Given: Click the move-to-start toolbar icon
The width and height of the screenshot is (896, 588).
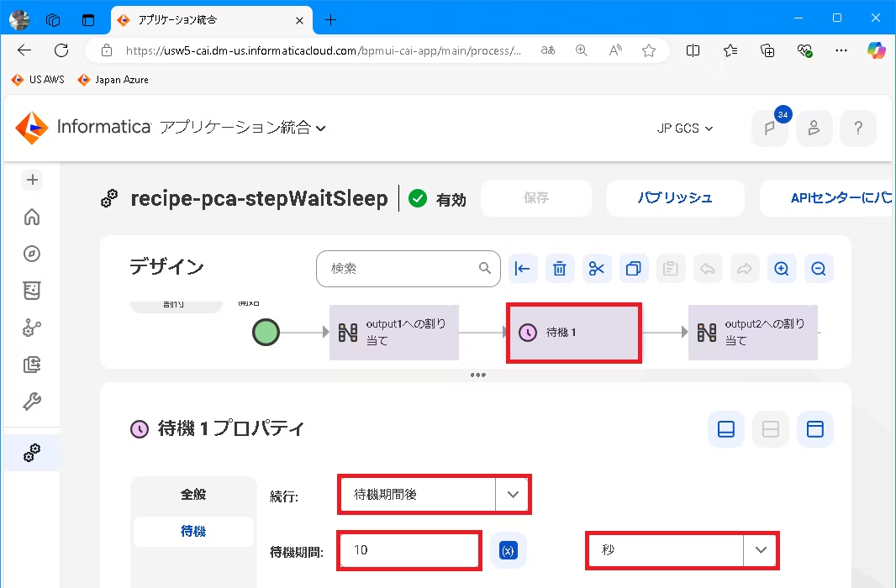Looking at the screenshot, I should pos(522,268).
